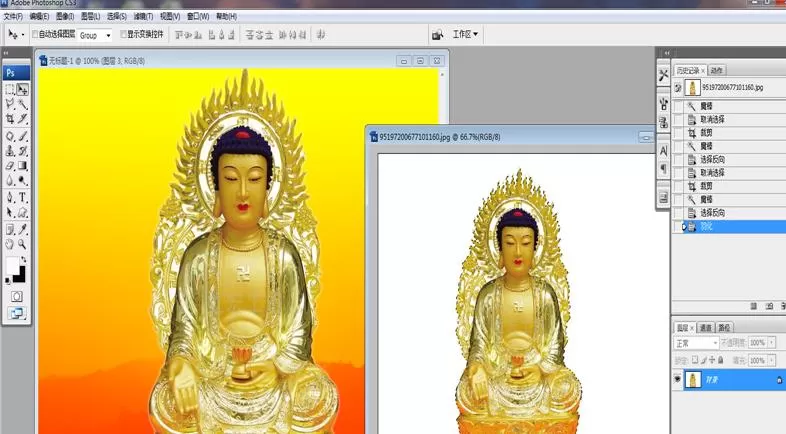Image resolution: width=786 pixels, height=434 pixels.
Task: Open the Group auto-select dropdown
Action: [95, 35]
